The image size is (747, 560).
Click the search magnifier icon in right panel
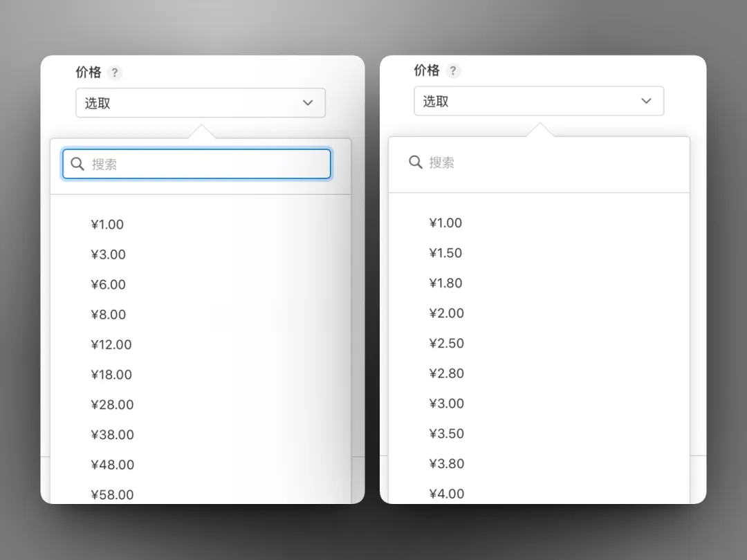[x=416, y=162]
